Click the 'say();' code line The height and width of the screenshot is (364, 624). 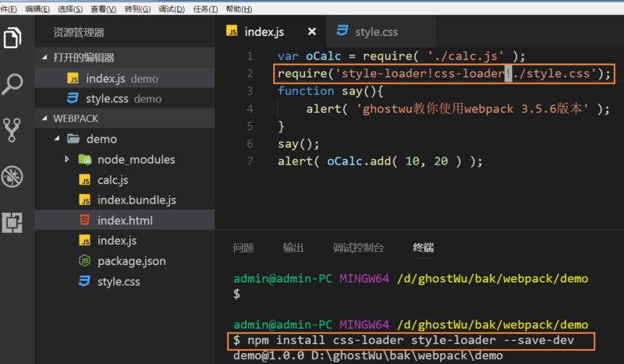pos(299,143)
